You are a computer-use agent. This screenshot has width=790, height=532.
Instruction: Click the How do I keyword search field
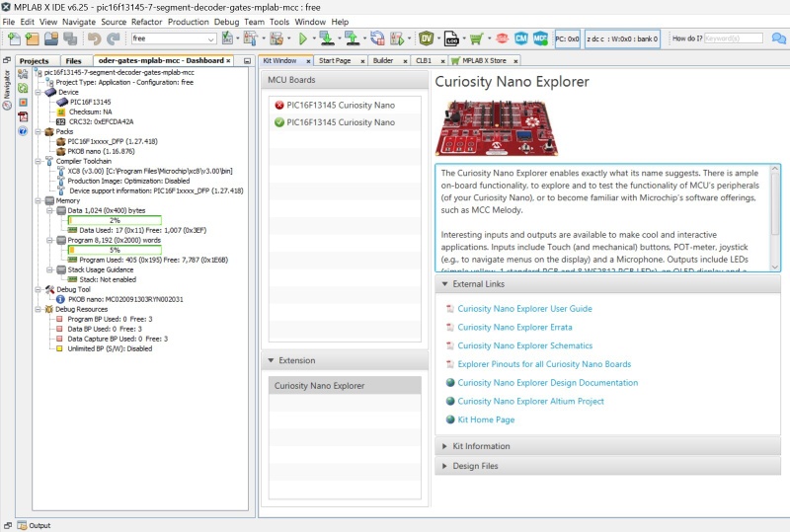pyautogui.click(x=734, y=38)
